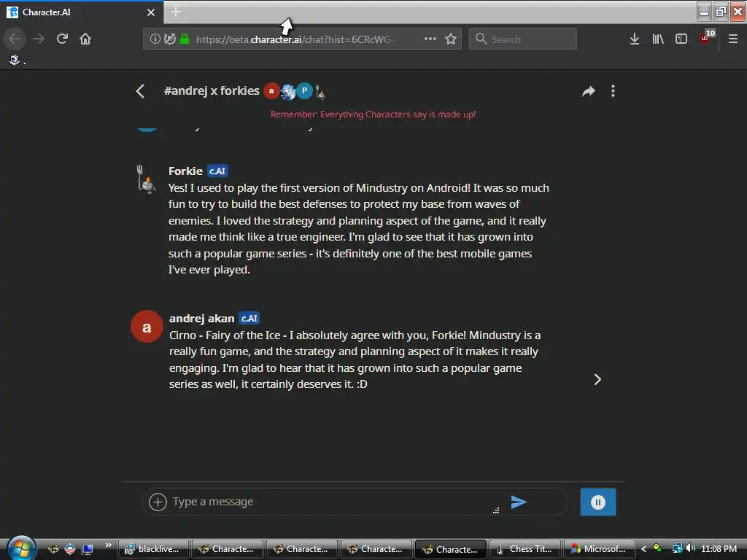Click the red 'a' participant avatar in header
This screenshot has width=747, height=560.
click(271, 91)
